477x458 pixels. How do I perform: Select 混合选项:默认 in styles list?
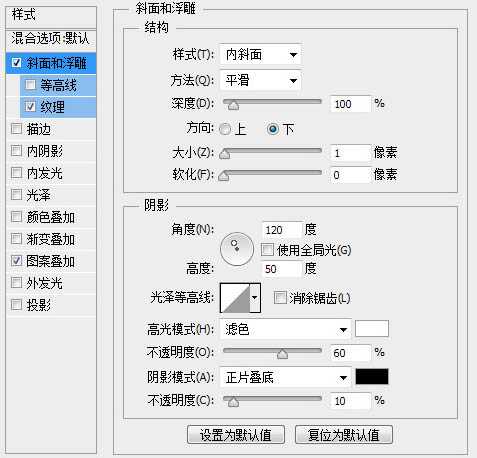[51, 38]
